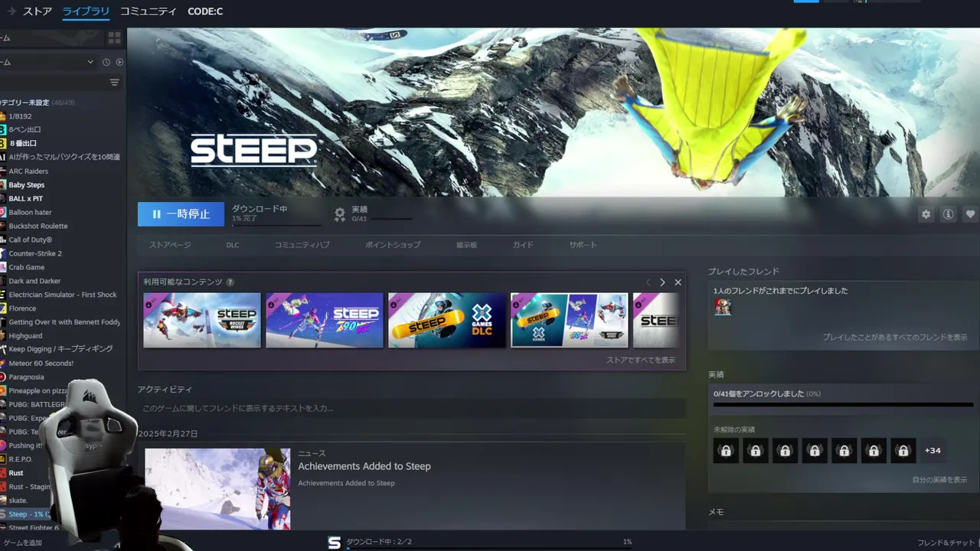This screenshot has height=551, width=980.
Task: Click the ready-to-play filter icon
Action: [x=119, y=62]
